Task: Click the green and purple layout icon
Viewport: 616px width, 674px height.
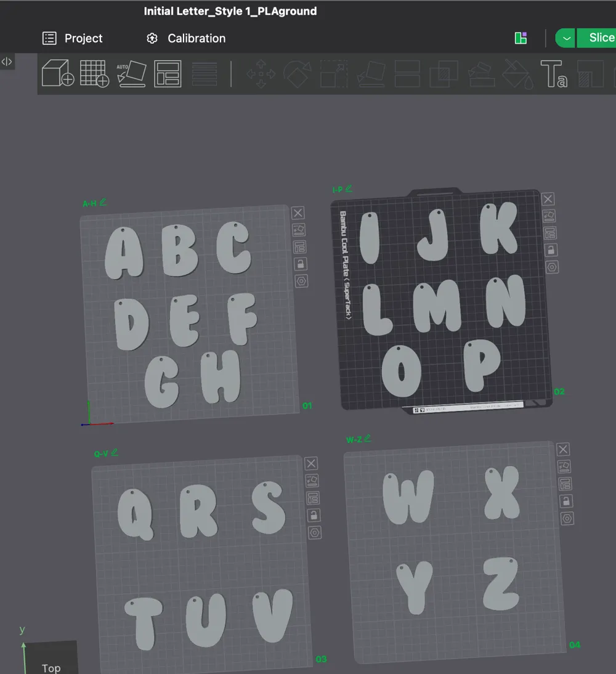Action: (521, 38)
